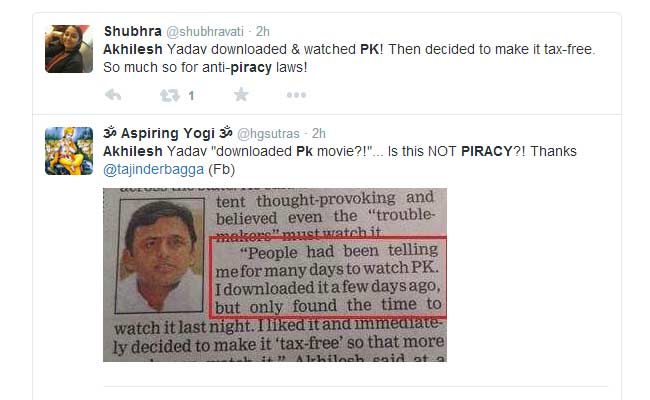The width and height of the screenshot is (650, 400).
Task: Click Shubhra's tweet text to expand it
Action: click(349, 58)
